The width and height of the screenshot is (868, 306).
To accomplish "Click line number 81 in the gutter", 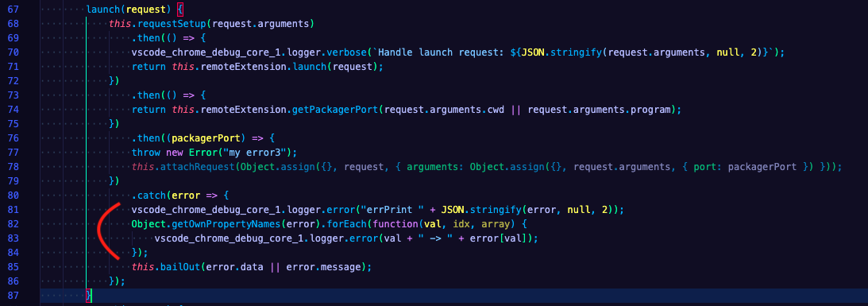I will point(13,210).
